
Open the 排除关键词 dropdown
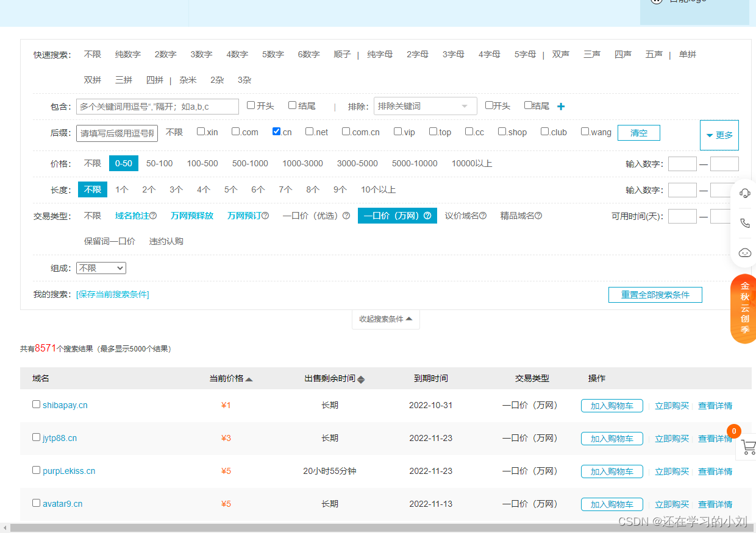[x=425, y=106]
